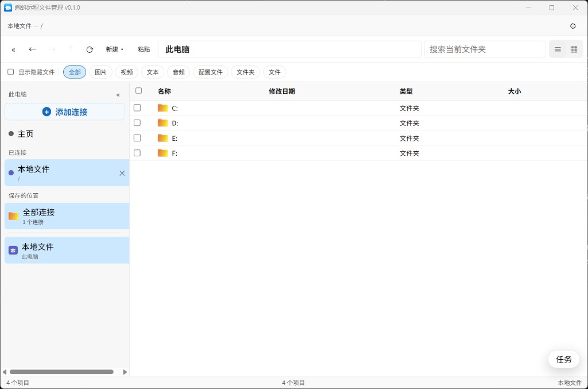The width and height of the screenshot is (588, 389).
Task: Open 全部连接 saved location
Action: 67,216
